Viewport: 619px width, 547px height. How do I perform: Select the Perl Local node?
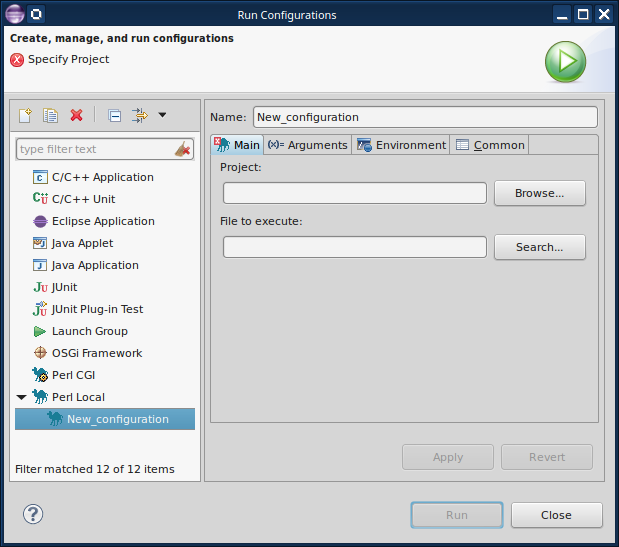coord(78,397)
